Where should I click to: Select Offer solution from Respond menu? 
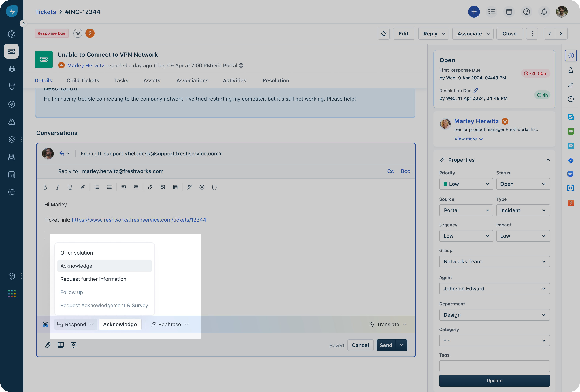point(77,253)
